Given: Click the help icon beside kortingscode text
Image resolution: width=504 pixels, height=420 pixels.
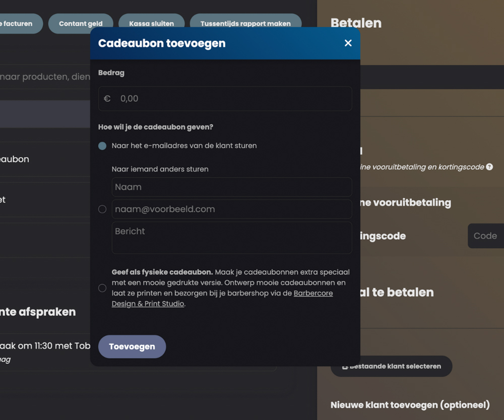Looking at the screenshot, I should [489, 167].
